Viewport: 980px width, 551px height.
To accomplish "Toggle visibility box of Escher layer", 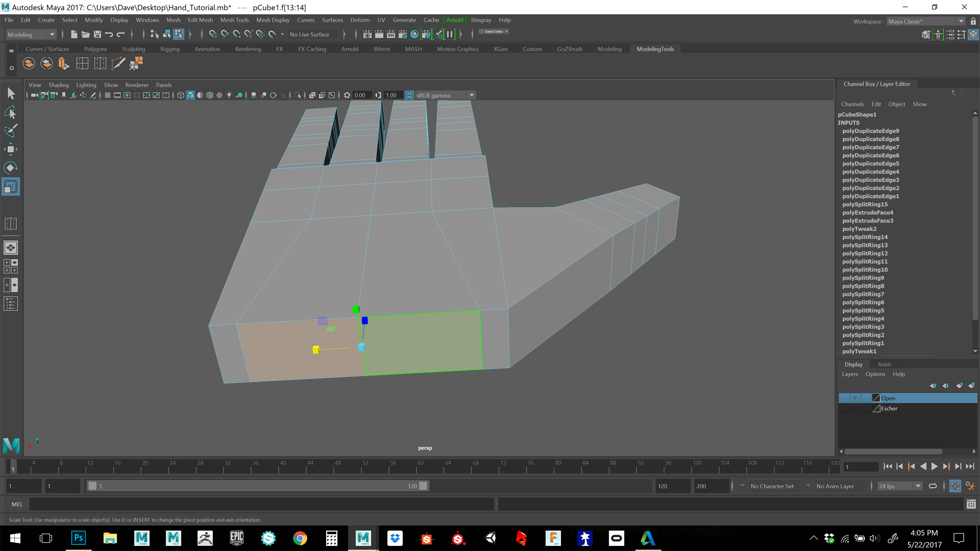I will [845, 409].
